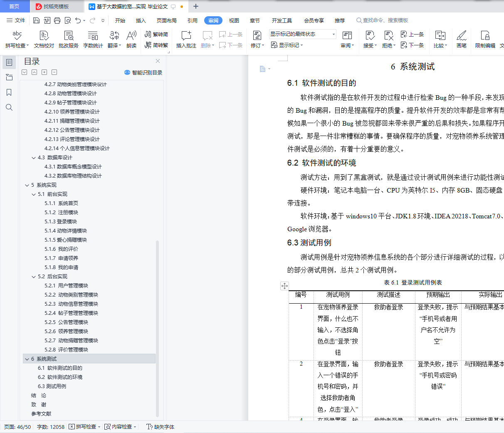Image resolution: width=504 pixels, height=433 pixels.
Task: Click the Save icon in quick access toolbar
Action: pyautogui.click(x=36, y=20)
